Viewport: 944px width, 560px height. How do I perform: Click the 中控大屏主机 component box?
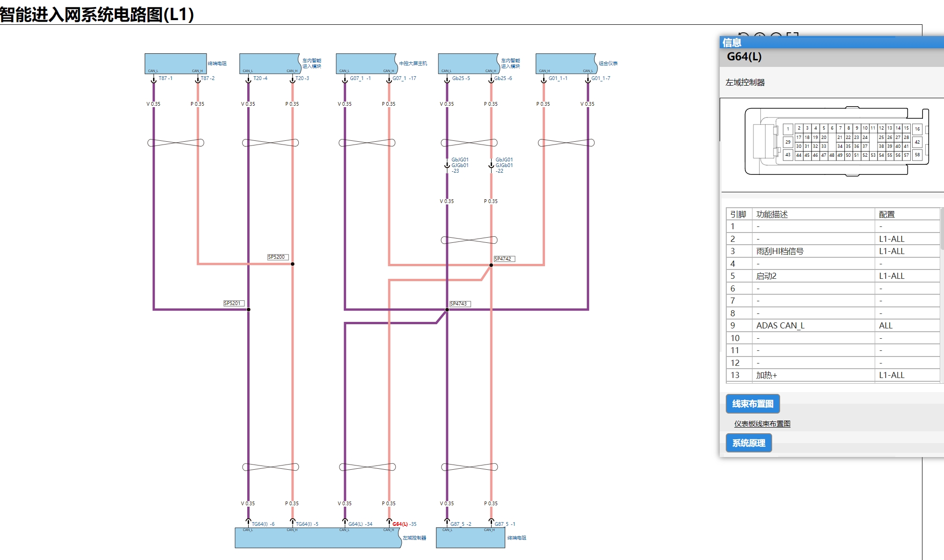[366, 63]
